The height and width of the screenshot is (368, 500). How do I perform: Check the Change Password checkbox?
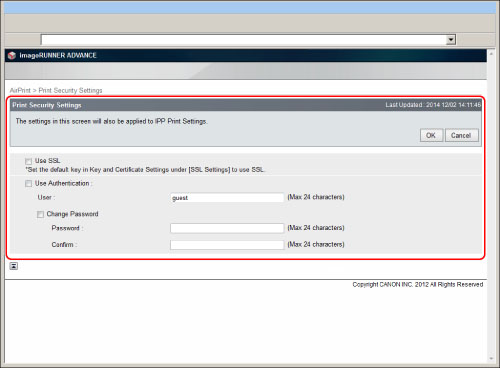(40, 214)
